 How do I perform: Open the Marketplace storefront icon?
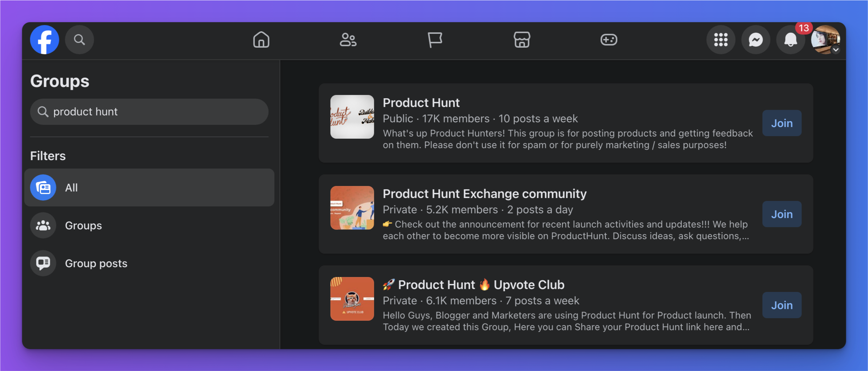[522, 40]
